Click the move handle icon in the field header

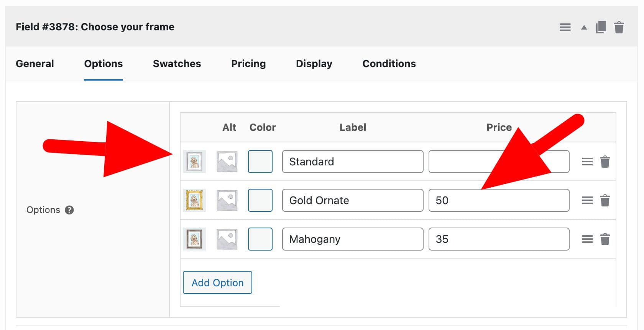click(x=565, y=27)
